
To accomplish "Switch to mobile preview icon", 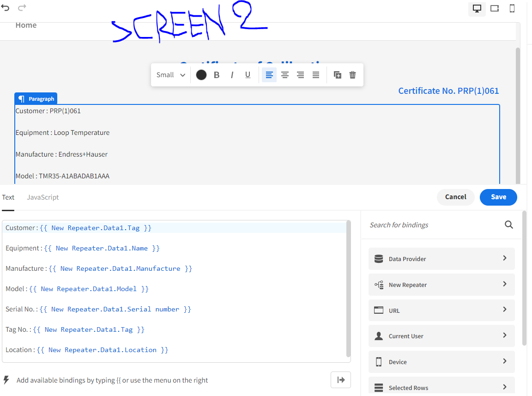I will point(512,8).
